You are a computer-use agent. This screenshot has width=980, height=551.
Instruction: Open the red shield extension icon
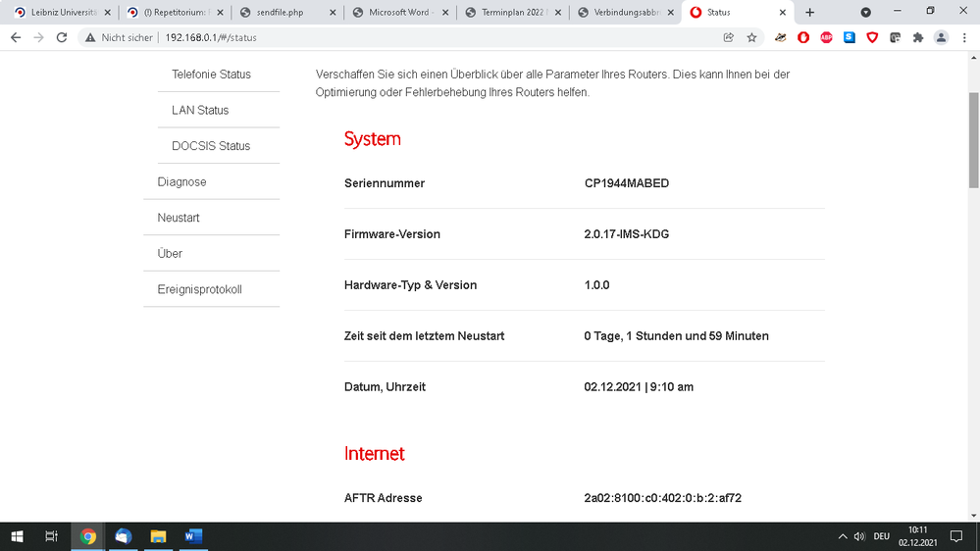872,37
